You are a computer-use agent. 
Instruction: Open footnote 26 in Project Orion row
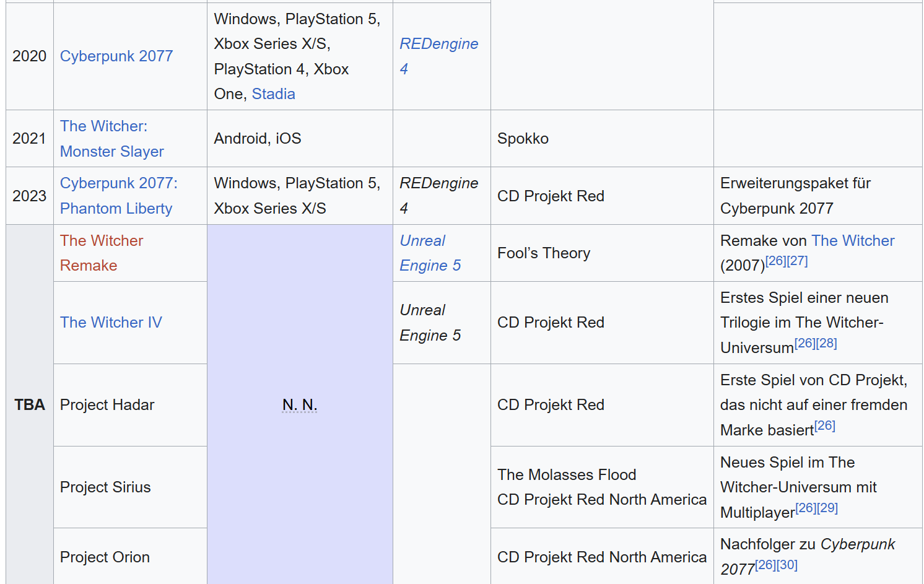pyautogui.click(x=765, y=565)
